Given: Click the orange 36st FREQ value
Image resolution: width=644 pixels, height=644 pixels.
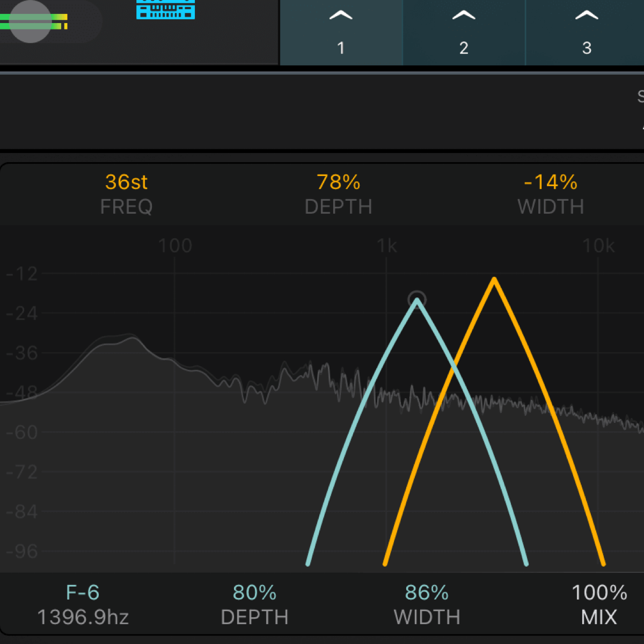Looking at the screenshot, I should coord(126,182).
